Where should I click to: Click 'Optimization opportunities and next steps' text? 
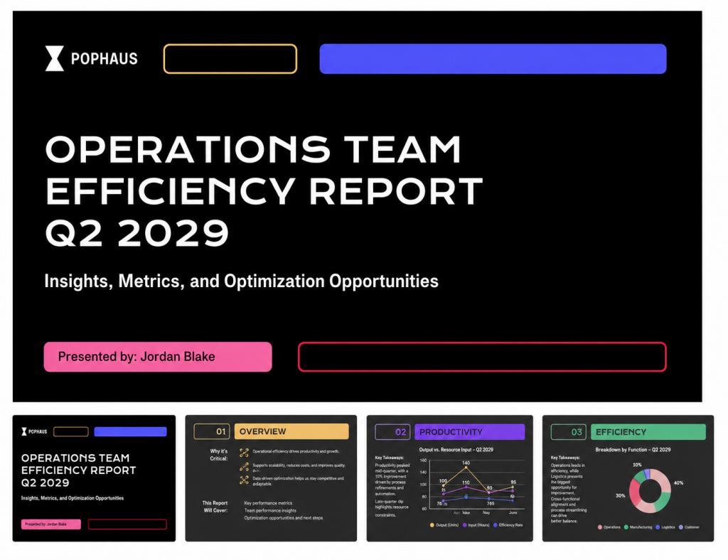click(x=283, y=518)
